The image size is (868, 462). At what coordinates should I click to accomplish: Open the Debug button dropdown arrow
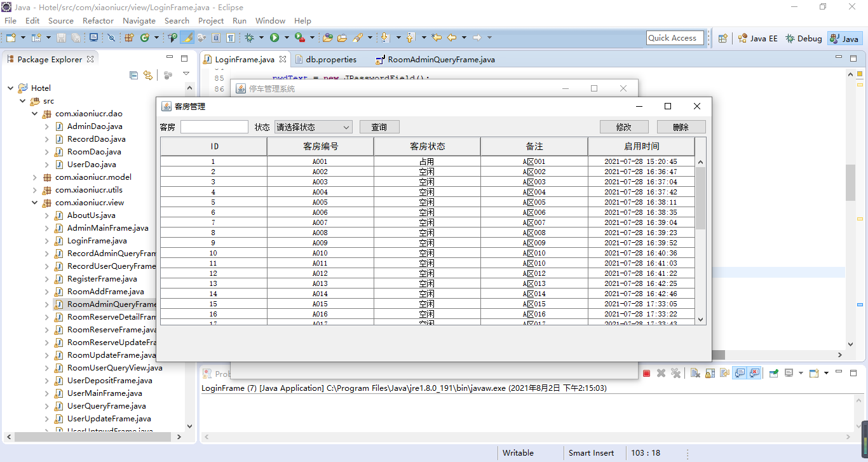[x=261, y=38]
